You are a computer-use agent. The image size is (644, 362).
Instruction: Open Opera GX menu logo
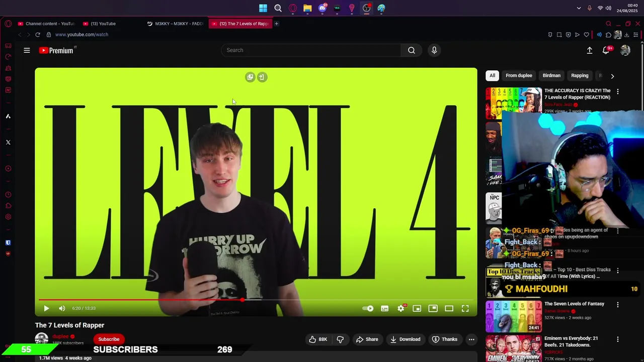8,24
